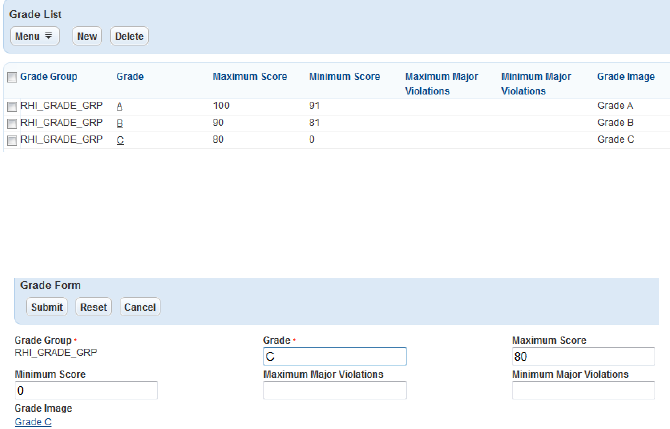Image resolution: width=670 pixels, height=429 pixels.
Task: Check the box for grade C row
Action: coord(12,141)
